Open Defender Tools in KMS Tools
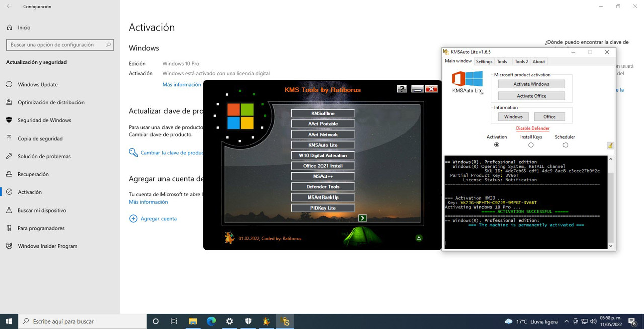 click(x=323, y=187)
